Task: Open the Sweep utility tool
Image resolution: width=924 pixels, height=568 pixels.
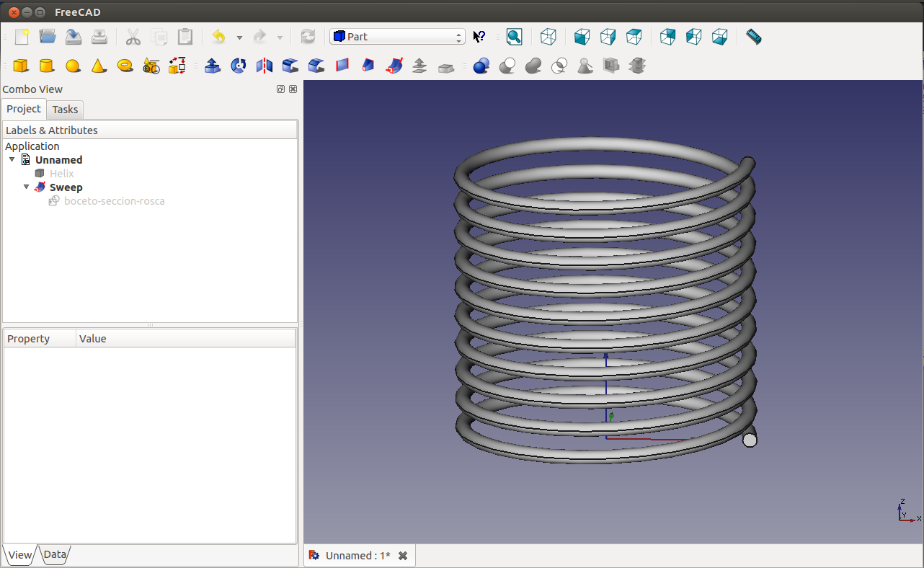Action: pyautogui.click(x=394, y=66)
